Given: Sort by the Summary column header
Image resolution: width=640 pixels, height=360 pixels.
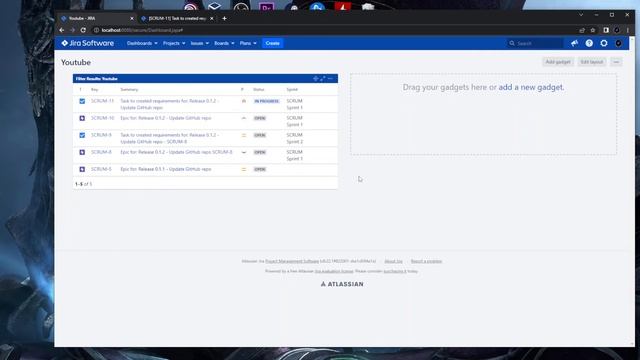Looking at the screenshot, I should point(129,89).
